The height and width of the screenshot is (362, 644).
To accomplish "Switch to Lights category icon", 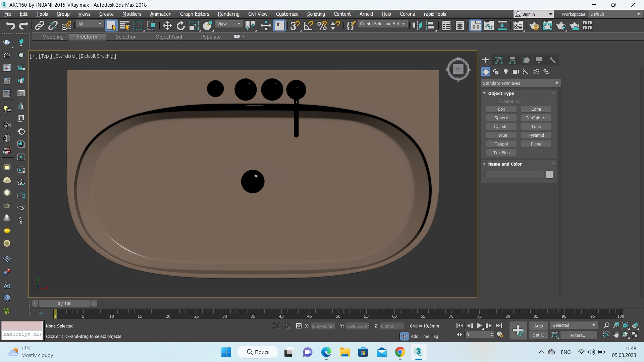I will pyautogui.click(x=506, y=72).
